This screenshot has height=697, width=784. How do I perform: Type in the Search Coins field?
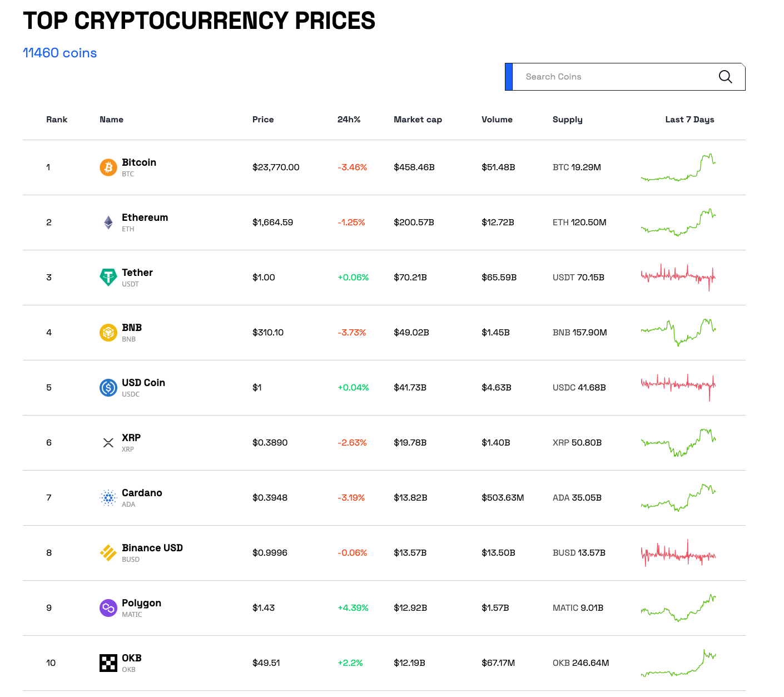tap(612, 77)
